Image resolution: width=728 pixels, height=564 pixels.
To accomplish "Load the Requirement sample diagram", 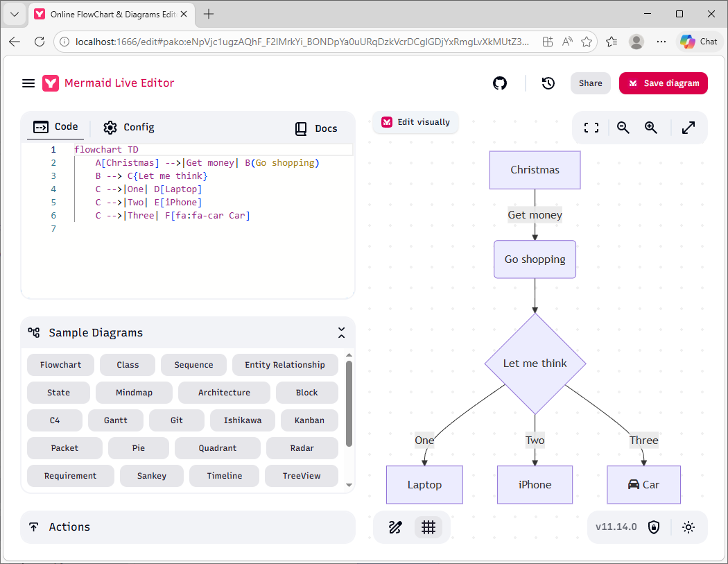I will tap(71, 476).
